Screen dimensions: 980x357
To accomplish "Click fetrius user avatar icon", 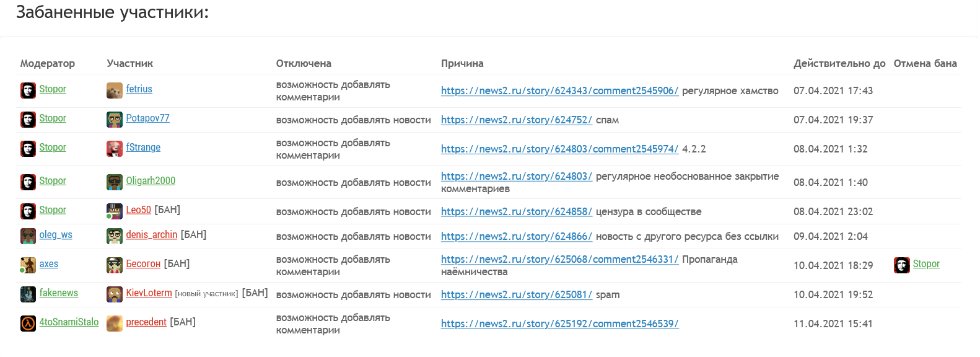I will coord(115,90).
